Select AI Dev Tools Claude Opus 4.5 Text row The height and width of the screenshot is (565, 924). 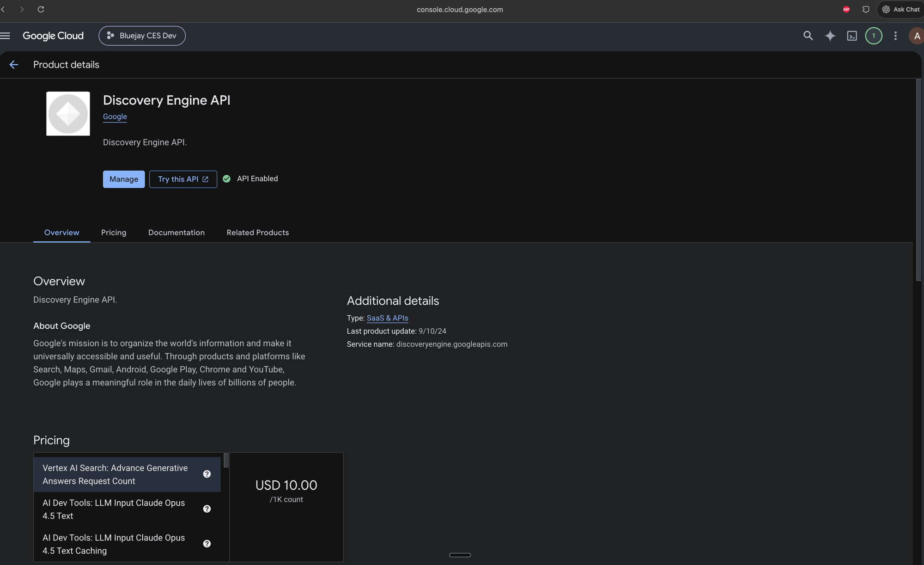coord(127,509)
